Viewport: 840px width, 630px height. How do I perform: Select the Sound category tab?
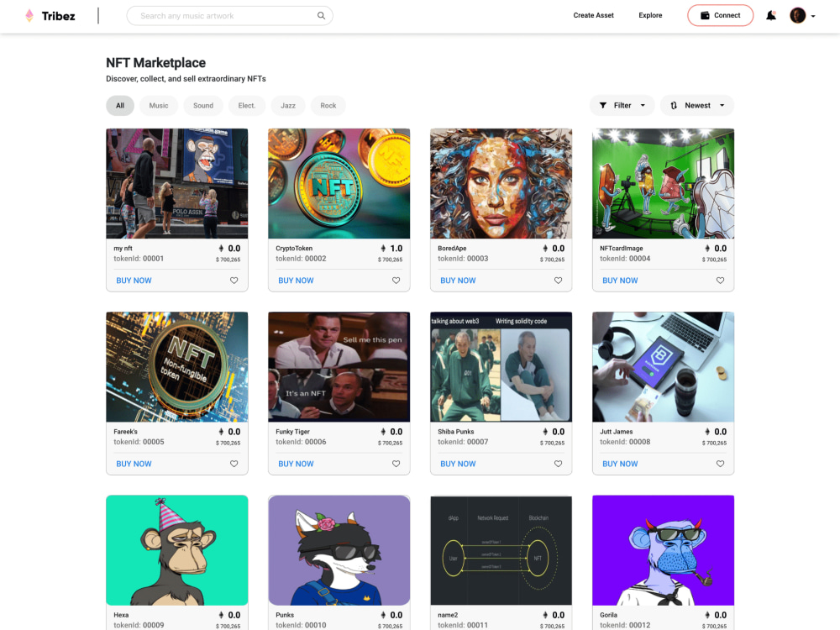(203, 106)
